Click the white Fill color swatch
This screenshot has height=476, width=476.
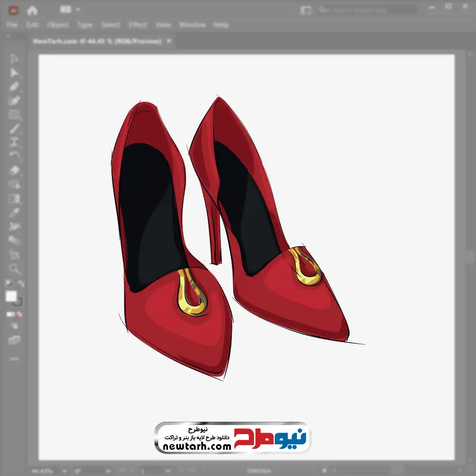[x=11, y=297]
